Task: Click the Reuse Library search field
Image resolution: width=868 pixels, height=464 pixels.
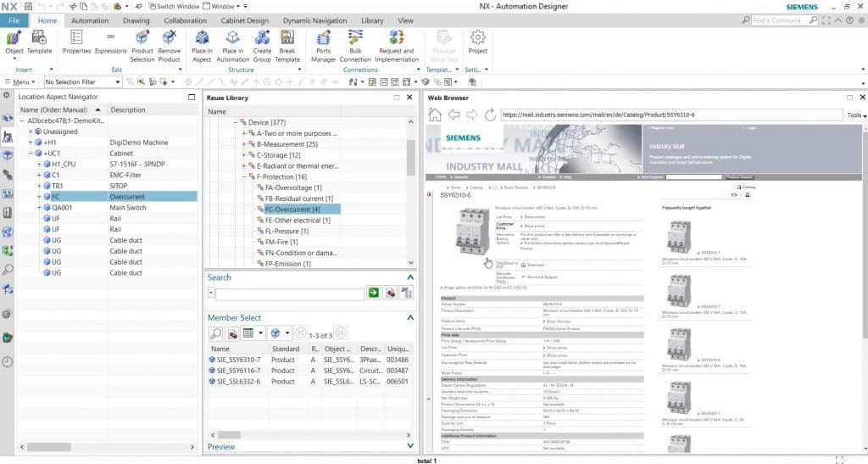Action: 289,293
